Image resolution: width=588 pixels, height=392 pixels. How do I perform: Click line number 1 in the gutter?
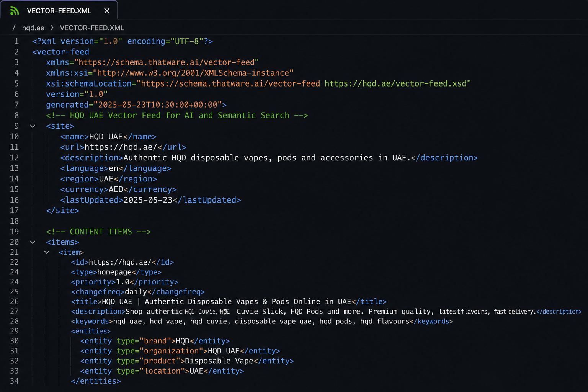click(16, 41)
